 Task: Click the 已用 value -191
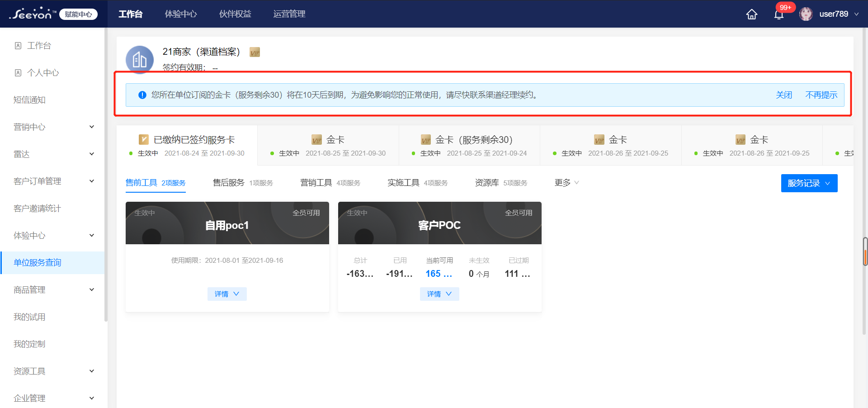tap(400, 274)
